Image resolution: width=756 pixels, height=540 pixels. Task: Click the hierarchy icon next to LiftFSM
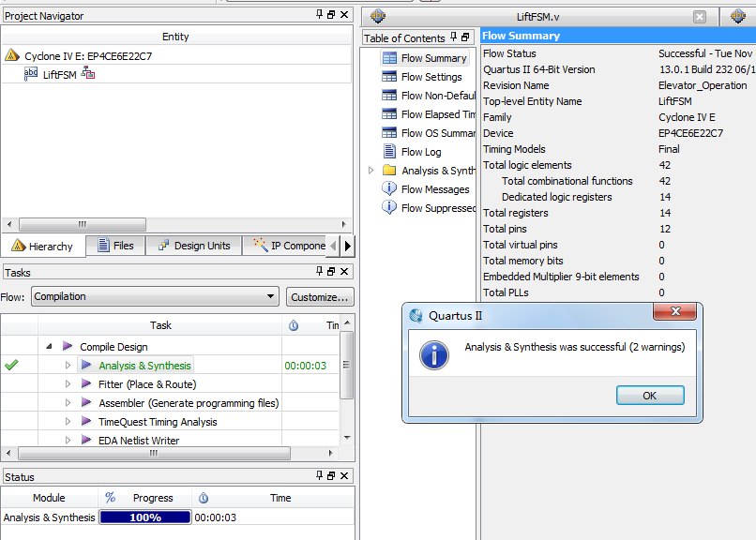[88, 74]
